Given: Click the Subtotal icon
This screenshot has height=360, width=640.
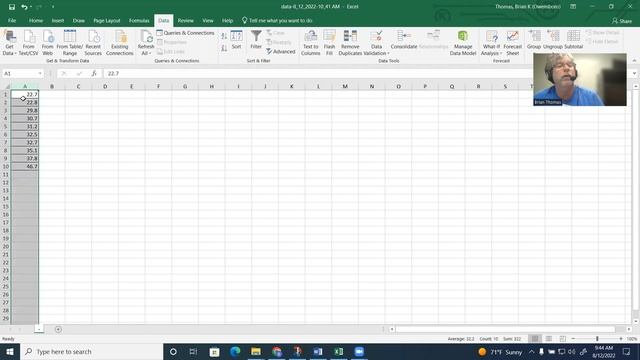Looking at the screenshot, I should (573, 40).
